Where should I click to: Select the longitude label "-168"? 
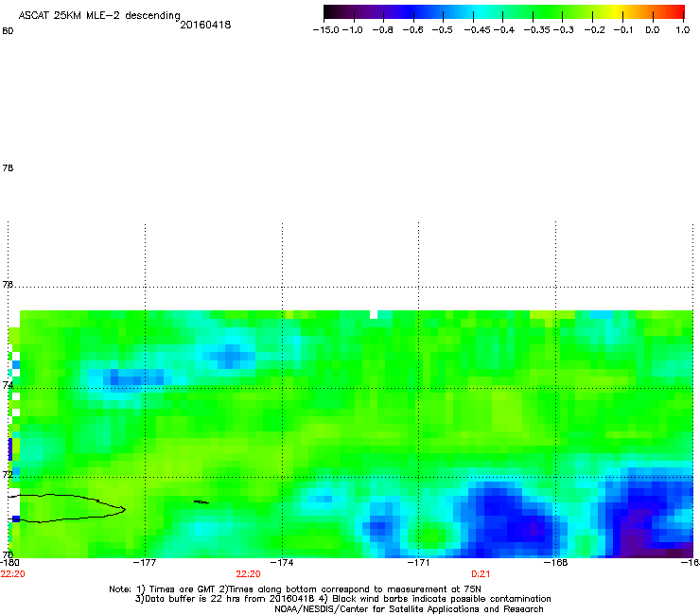[555, 563]
